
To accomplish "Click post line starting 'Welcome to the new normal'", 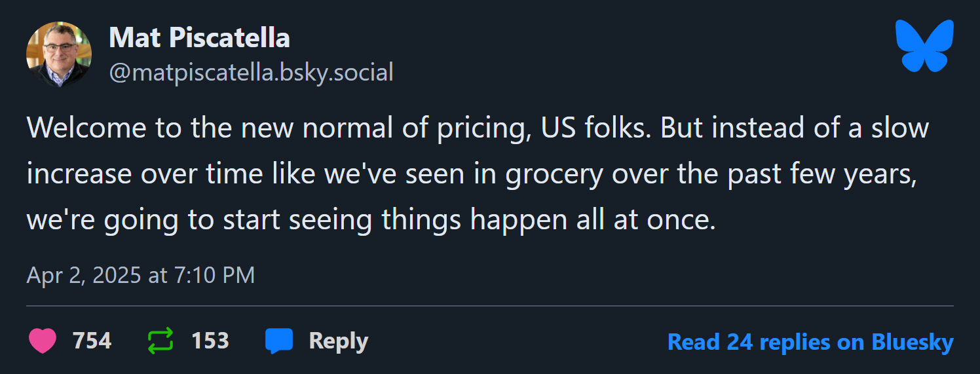I will coord(477,127).
